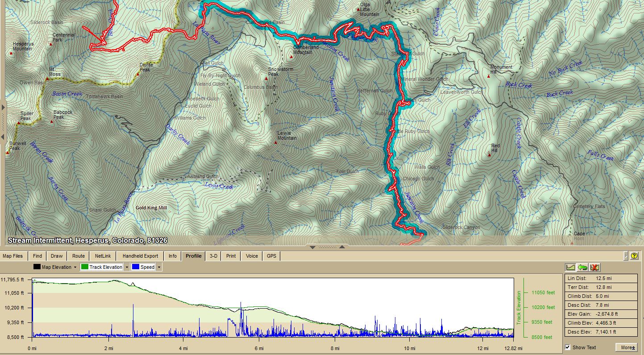Select the Profile tab
Screen dimensions: 644x355
click(x=194, y=256)
